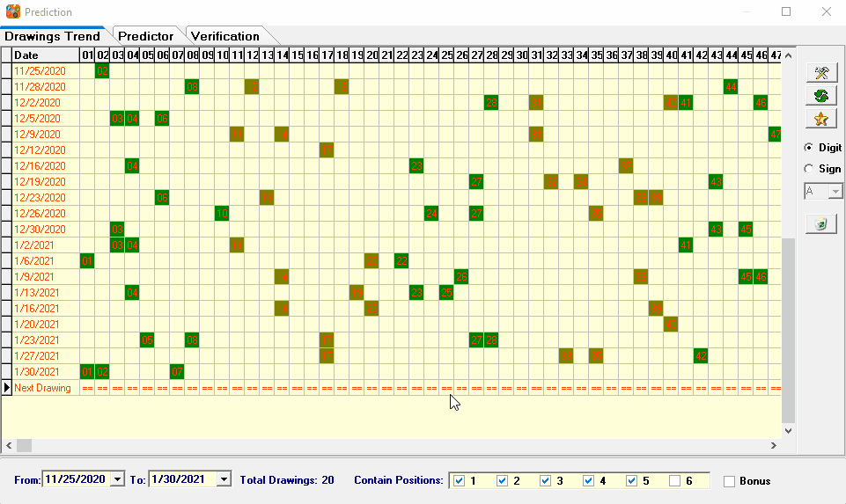Open the To date dropdown
Screen dimensions: 846x504
[224, 479]
